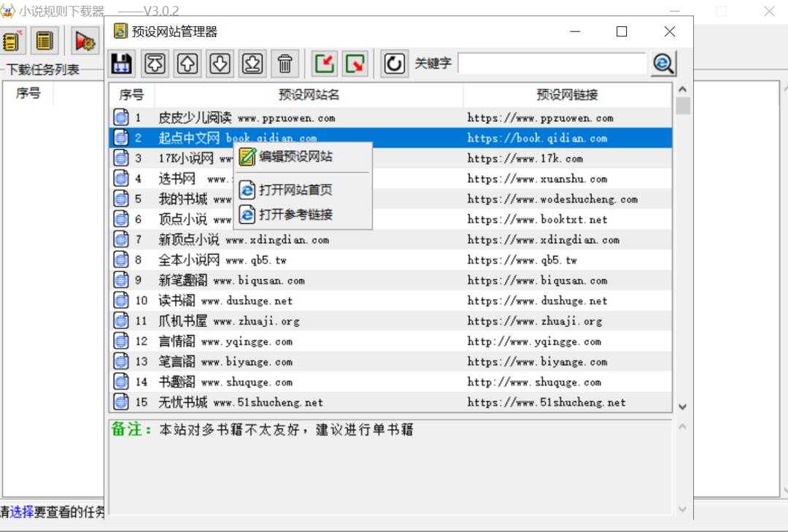This screenshot has height=532, width=788.
Task: Open the notebook icon on main toolbar
Action: [x=10, y=40]
